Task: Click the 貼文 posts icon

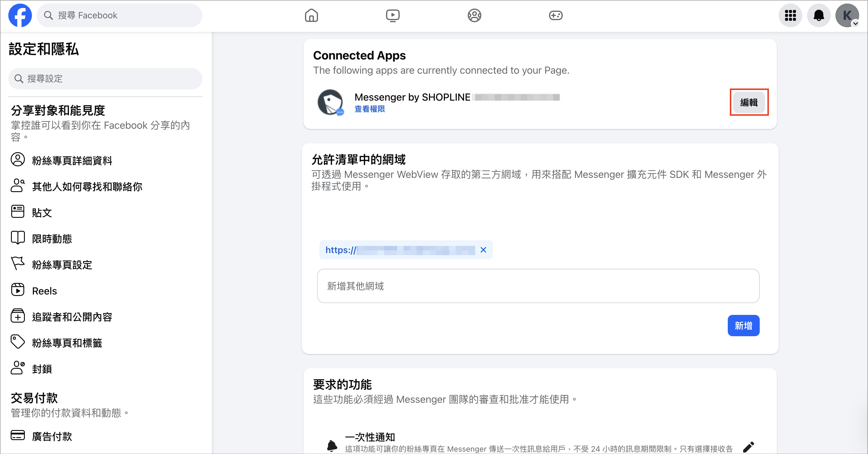Action: pyautogui.click(x=17, y=212)
